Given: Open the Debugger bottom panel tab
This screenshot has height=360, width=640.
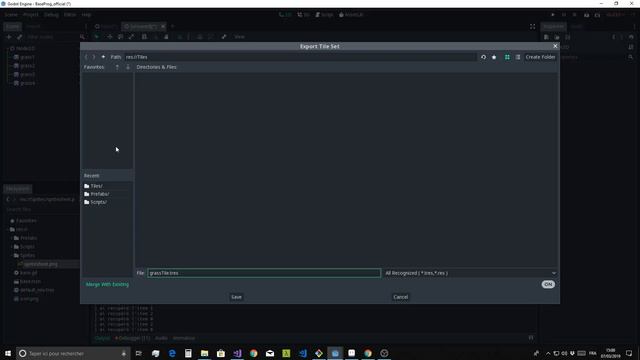Looking at the screenshot, I should 133,338.
